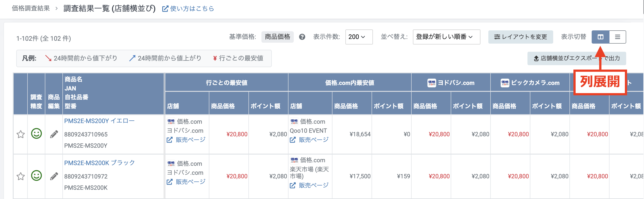The width and height of the screenshot is (644, 199).
Task: Click the 24時間前から値下がり legend entry
Action: [81, 58]
